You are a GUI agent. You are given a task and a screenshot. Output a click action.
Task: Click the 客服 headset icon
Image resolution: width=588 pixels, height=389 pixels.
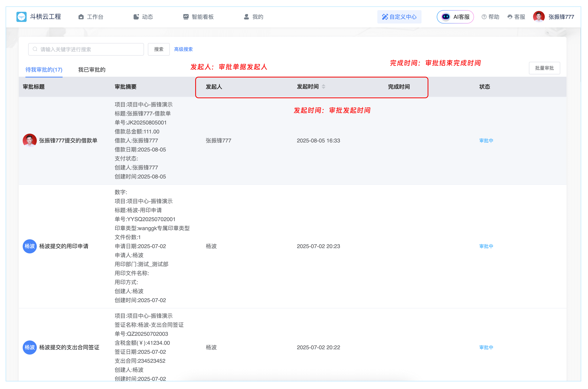pyautogui.click(x=510, y=17)
